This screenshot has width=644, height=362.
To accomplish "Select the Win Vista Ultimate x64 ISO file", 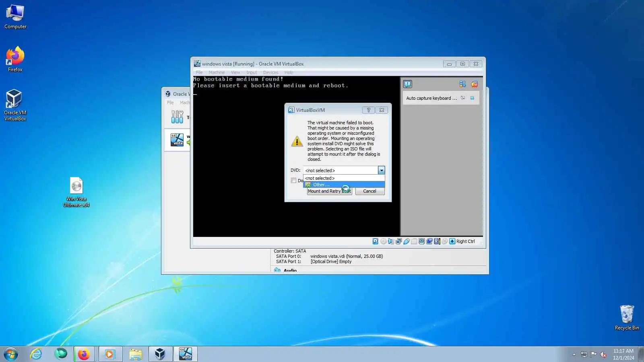I will point(76,192).
